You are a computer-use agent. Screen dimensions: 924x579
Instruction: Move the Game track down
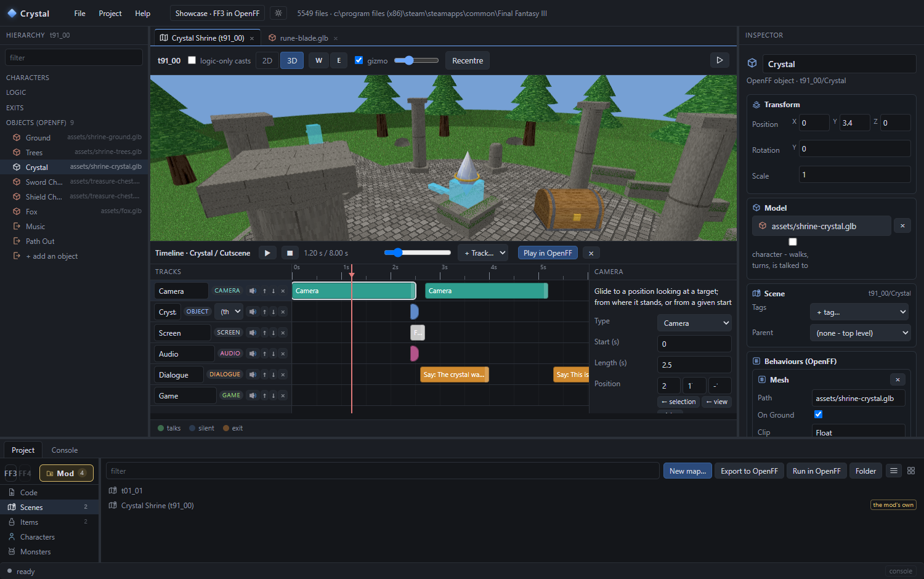[x=274, y=395]
